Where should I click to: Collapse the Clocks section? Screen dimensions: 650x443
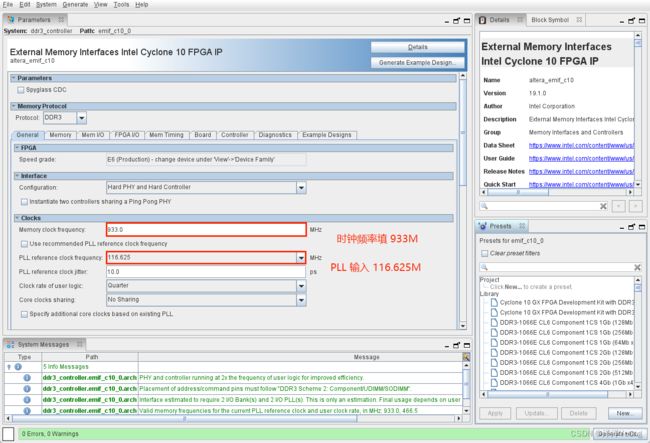(x=17, y=218)
